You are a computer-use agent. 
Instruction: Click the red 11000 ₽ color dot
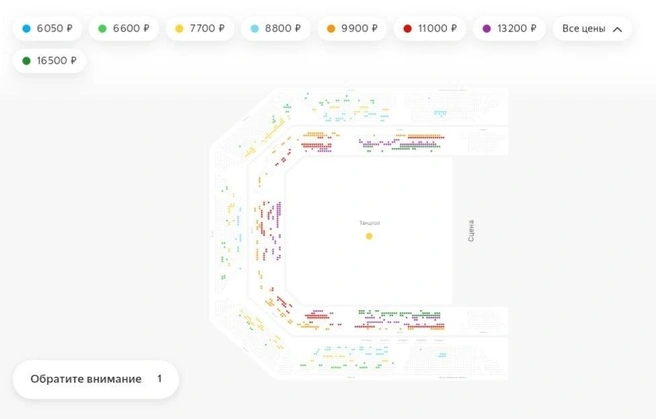pos(407,28)
